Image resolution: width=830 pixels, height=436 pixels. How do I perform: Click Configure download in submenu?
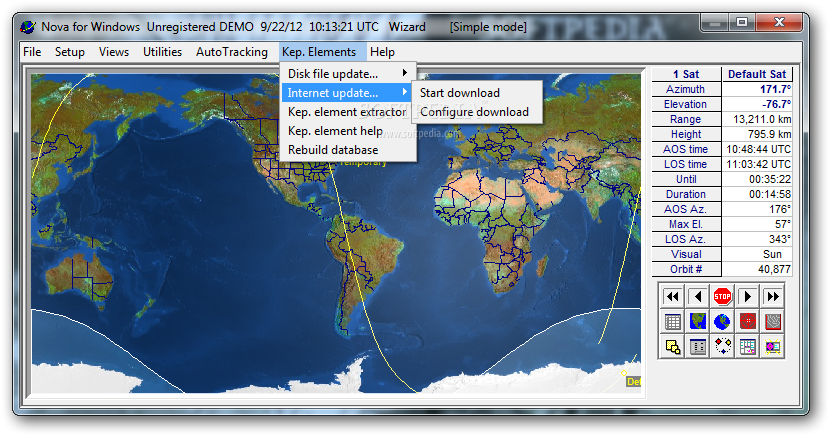[x=477, y=112]
